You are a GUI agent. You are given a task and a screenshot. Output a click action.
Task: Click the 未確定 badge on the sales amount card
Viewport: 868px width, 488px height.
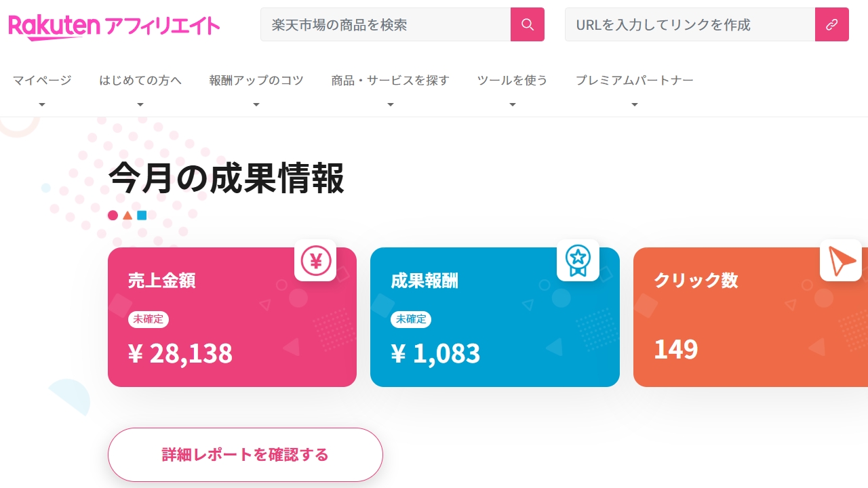pyautogui.click(x=149, y=319)
